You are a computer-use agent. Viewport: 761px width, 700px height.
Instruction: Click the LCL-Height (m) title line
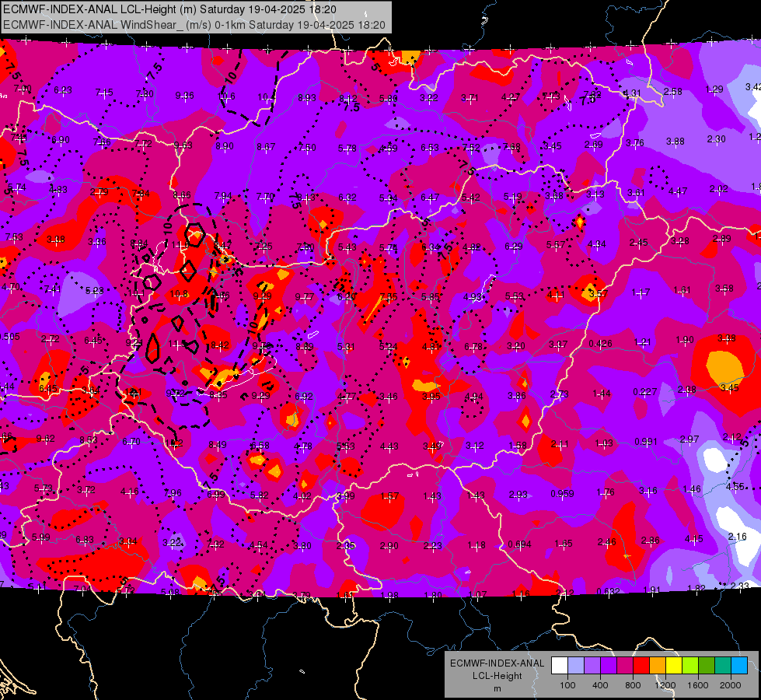(x=170, y=9)
